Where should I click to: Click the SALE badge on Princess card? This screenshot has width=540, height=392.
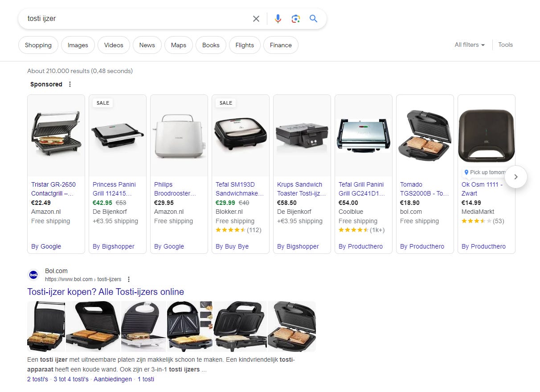click(103, 103)
